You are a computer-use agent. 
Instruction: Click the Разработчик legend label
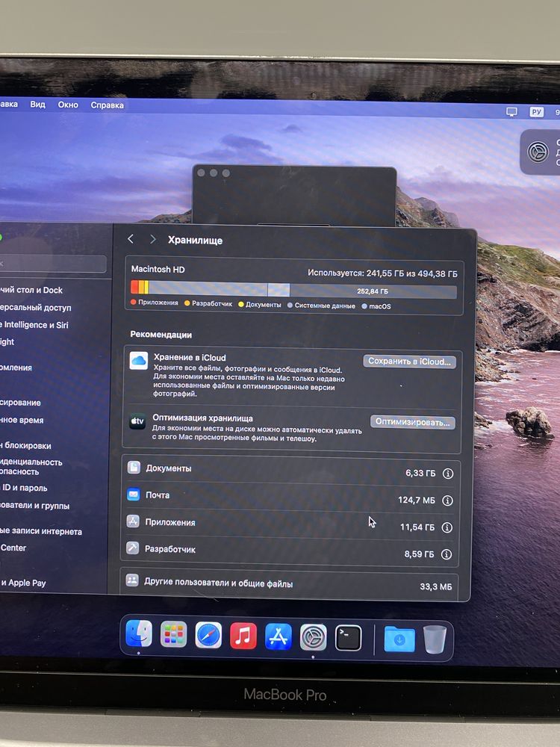tap(212, 303)
